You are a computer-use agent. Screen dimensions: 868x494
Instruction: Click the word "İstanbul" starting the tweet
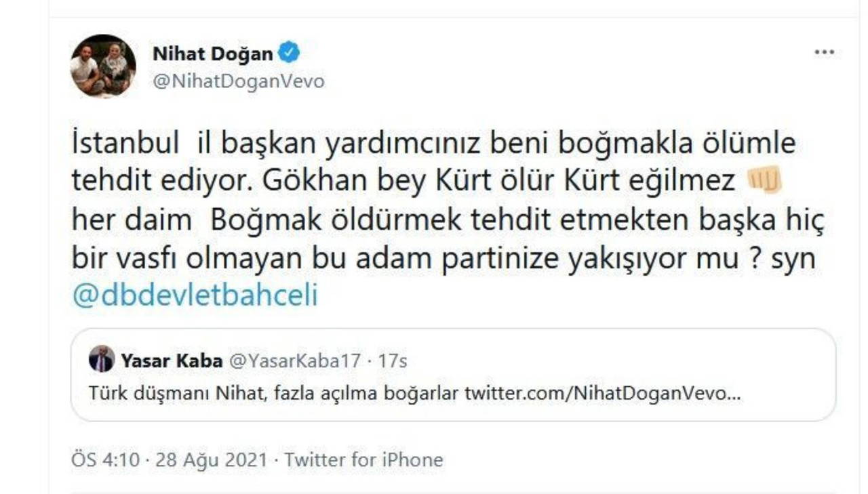(125, 144)
